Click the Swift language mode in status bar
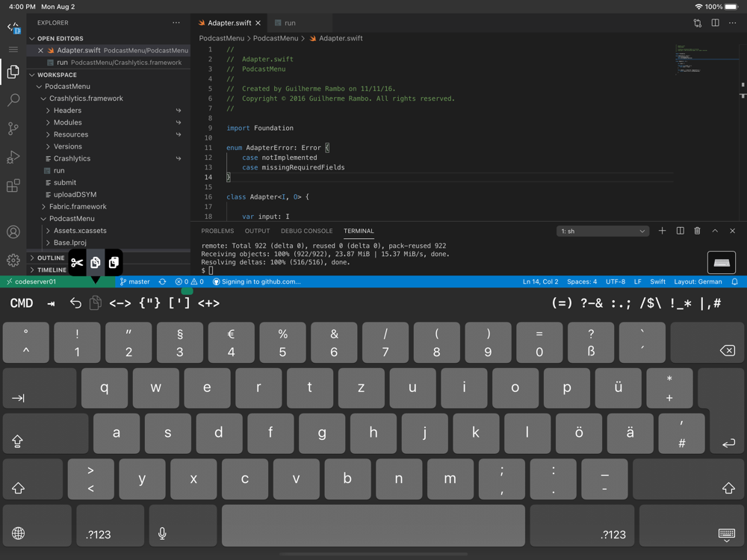This screenshot has width=747, height=560. (657, 282)
